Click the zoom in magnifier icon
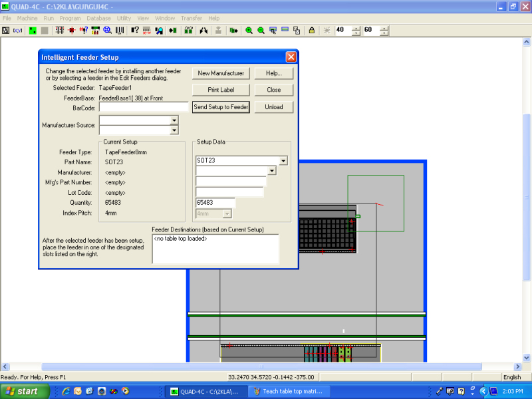Viewport: 532px width, 399px height. coord(249,31)
